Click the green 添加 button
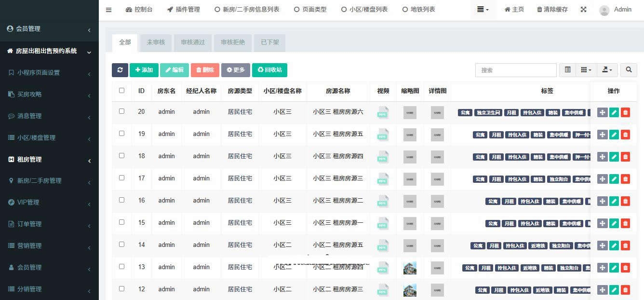This screenshot has width=644, height=300. pos(144,70)
